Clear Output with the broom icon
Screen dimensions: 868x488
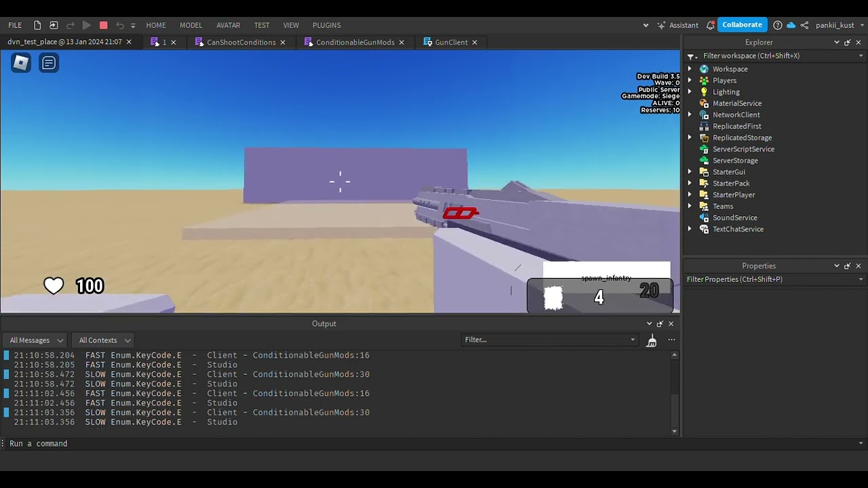pyautogui.click(x=652, y=340)
